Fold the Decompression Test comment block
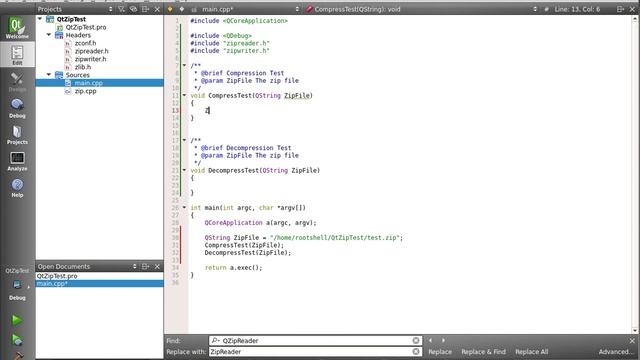 [x=184, y=140]
